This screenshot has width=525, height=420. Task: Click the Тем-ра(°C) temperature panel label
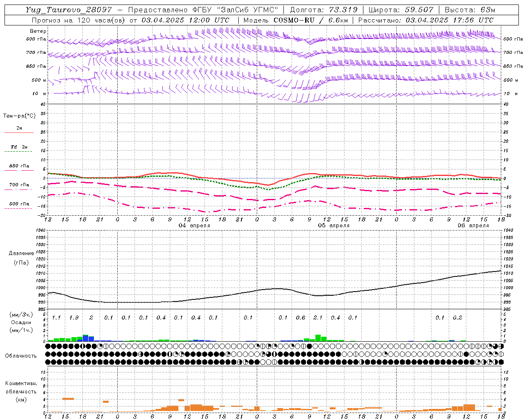point(19,116)
